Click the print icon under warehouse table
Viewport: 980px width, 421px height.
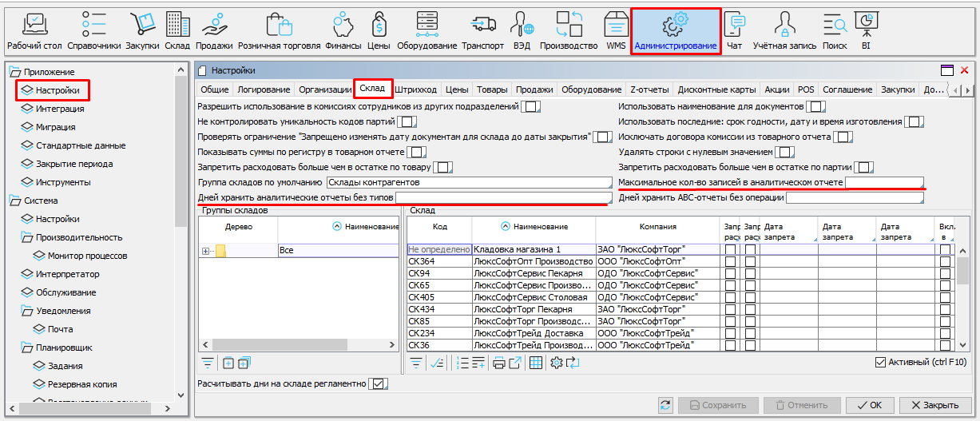click(x=498, y=363)
